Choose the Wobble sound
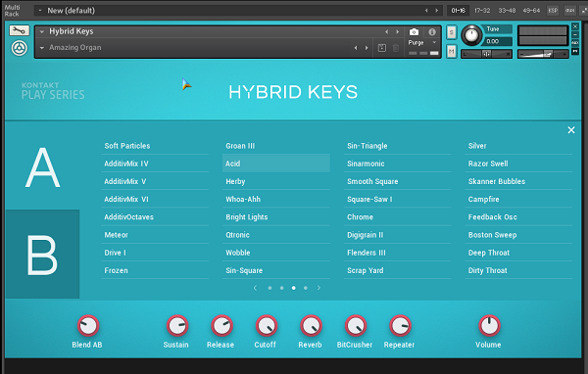Image resolution: width=588 pixels, height=374 pixels. coord(276,253)
